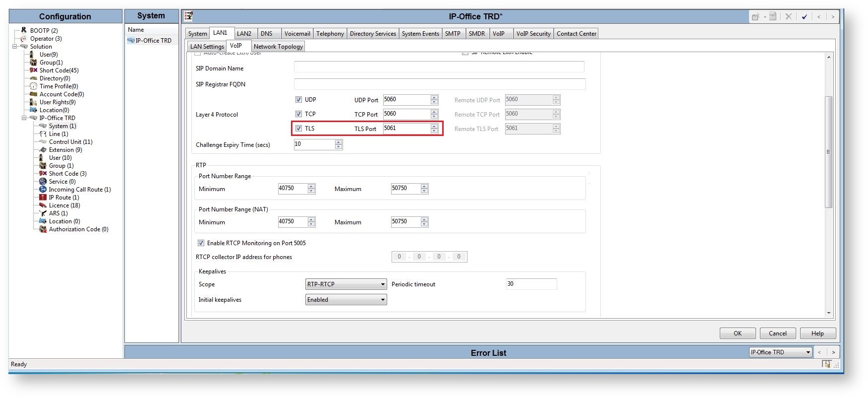This screenshot has width=868, height=398.
Task: Click the scrollbar up arrow
Action: pyautogui.click(x=828, y=57)
